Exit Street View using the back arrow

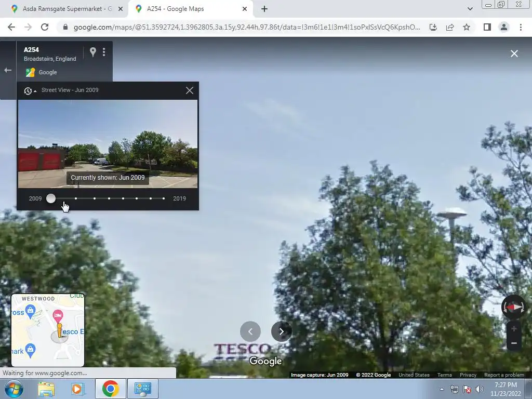[8, 70]
